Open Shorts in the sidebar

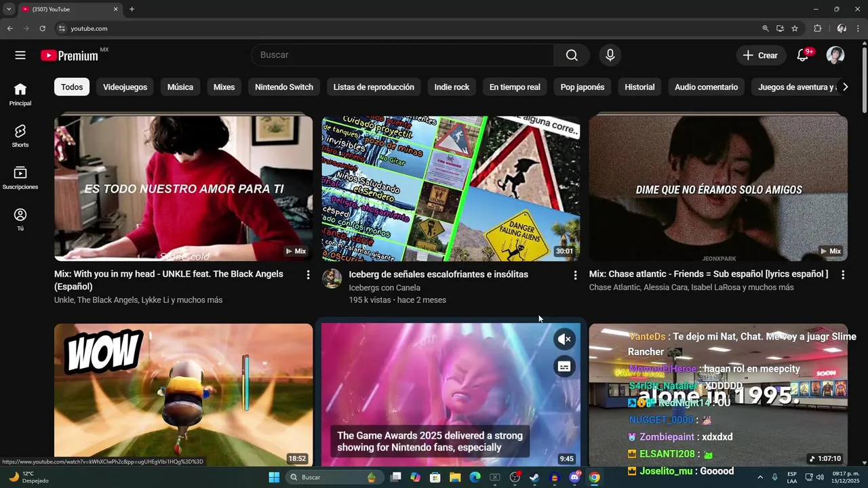(x=20, y=136)
